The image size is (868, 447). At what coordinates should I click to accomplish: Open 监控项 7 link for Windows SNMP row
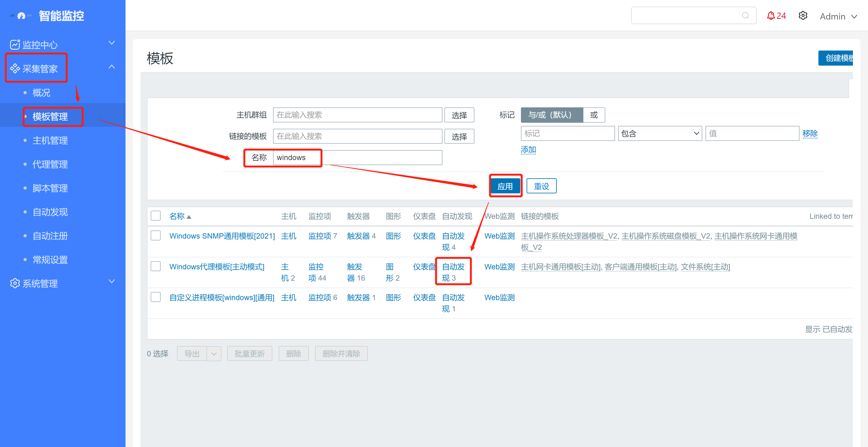322,236
